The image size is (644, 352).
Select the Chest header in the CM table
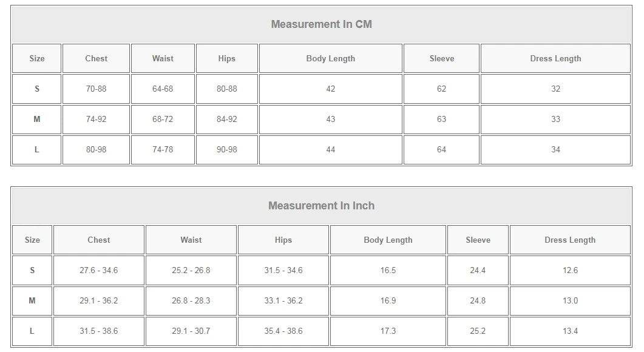pos(96,58)
